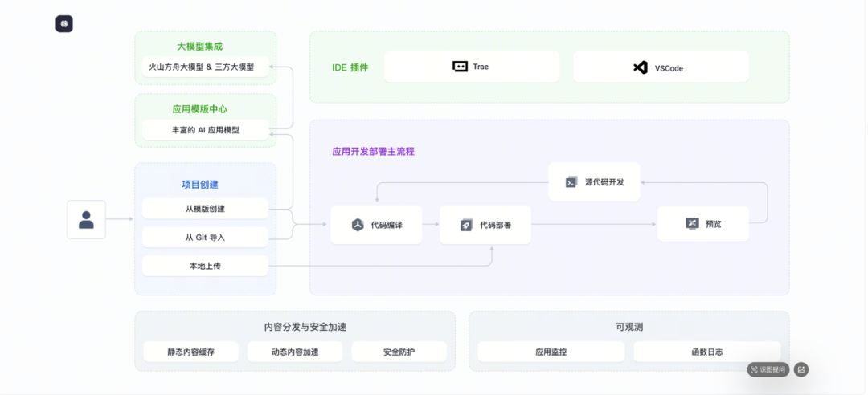868x395 pixels.
Task: Click the 应用开发部署主流程 heading
Action: [373, 151]
